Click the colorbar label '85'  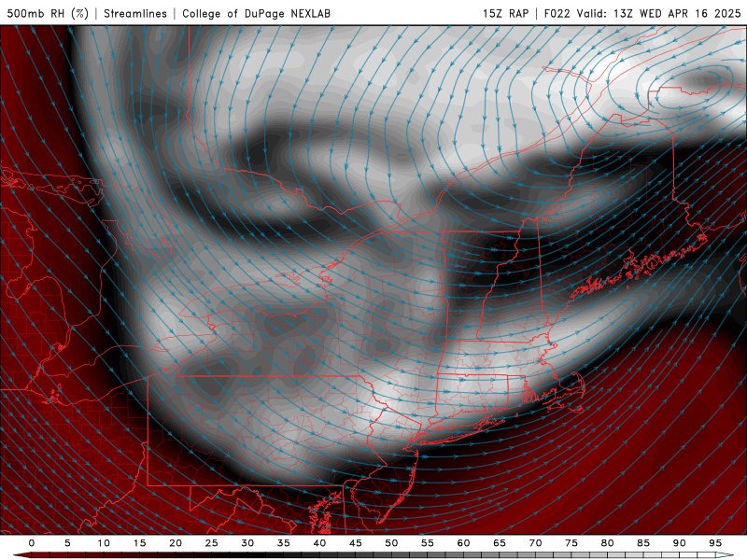point(643,543)
